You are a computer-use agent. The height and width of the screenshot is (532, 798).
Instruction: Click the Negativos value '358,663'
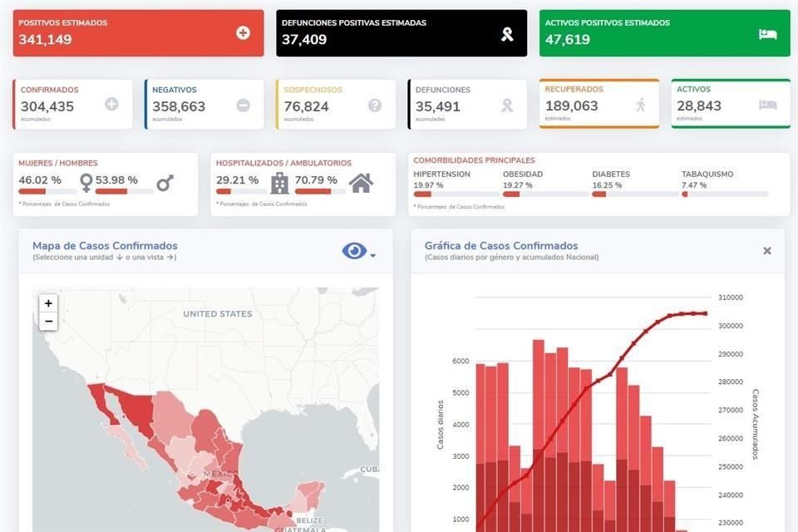(179, 106)
